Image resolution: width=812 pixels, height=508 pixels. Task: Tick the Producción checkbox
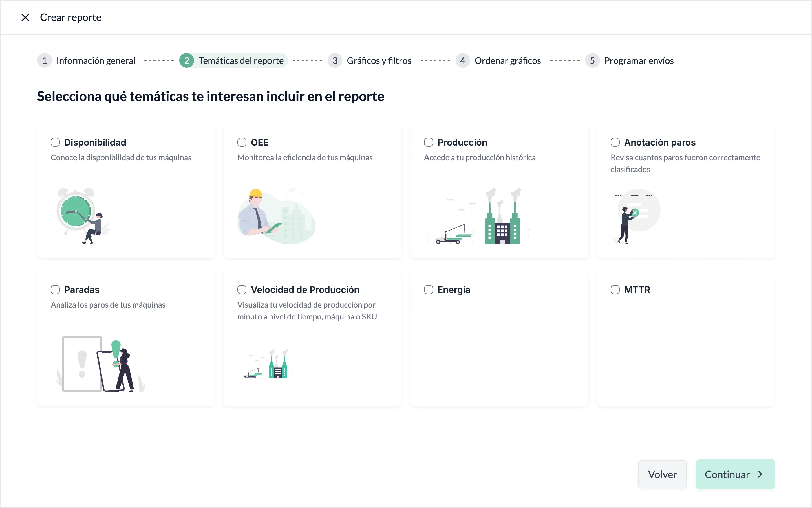click(429, 143)
